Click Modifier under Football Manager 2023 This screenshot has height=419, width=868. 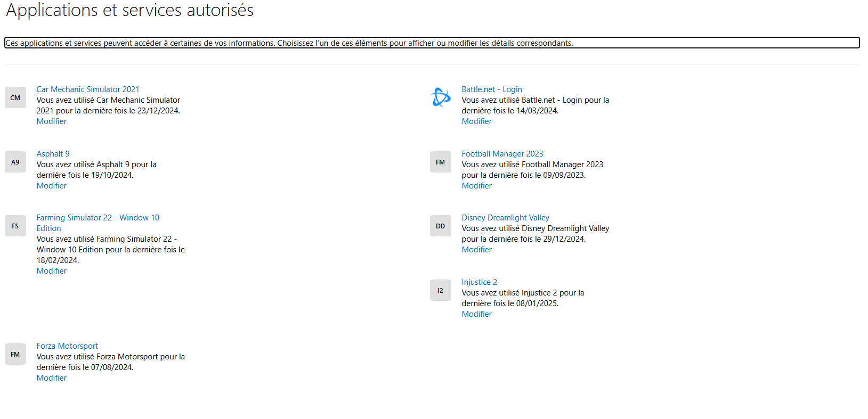(x=477, y=186)
